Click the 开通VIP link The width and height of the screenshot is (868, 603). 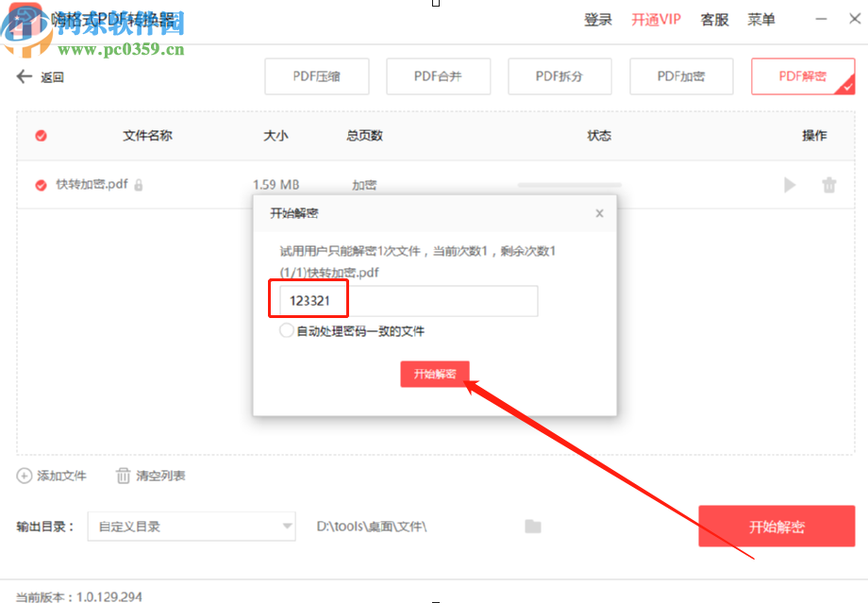(655, 19)
